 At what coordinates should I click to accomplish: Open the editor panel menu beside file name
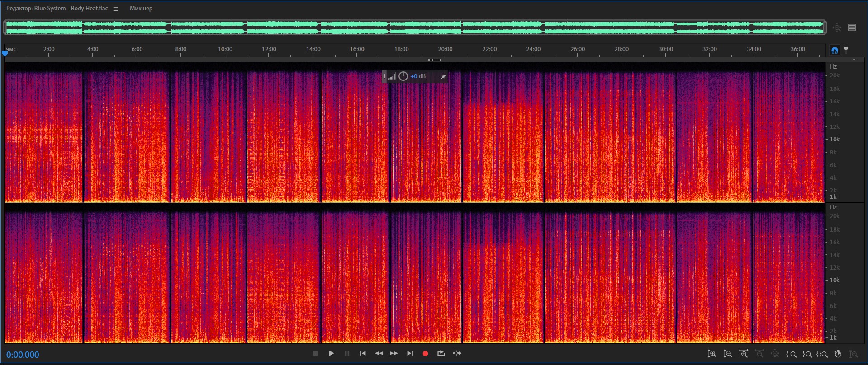(x=115, y=9)
